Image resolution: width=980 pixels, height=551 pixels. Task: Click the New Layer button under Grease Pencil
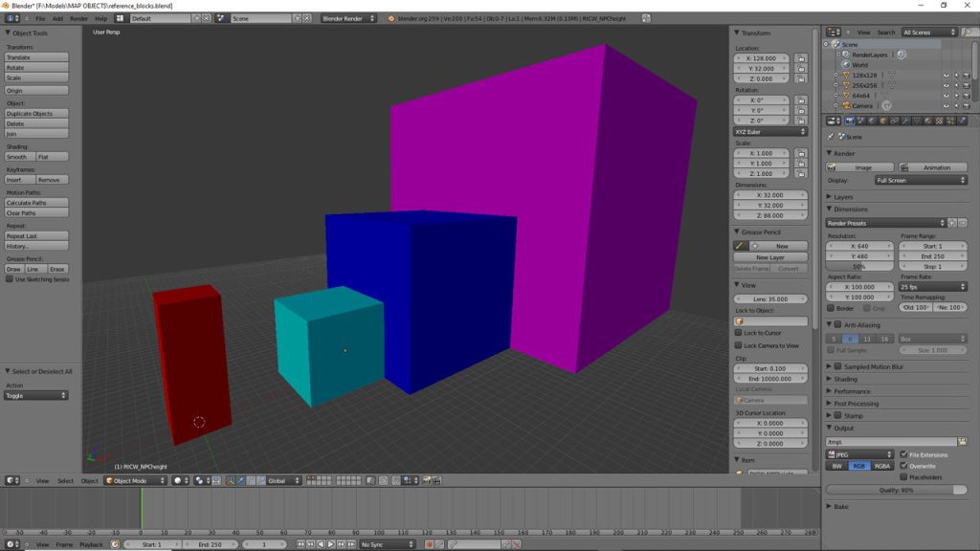click(x=768, y=256)
